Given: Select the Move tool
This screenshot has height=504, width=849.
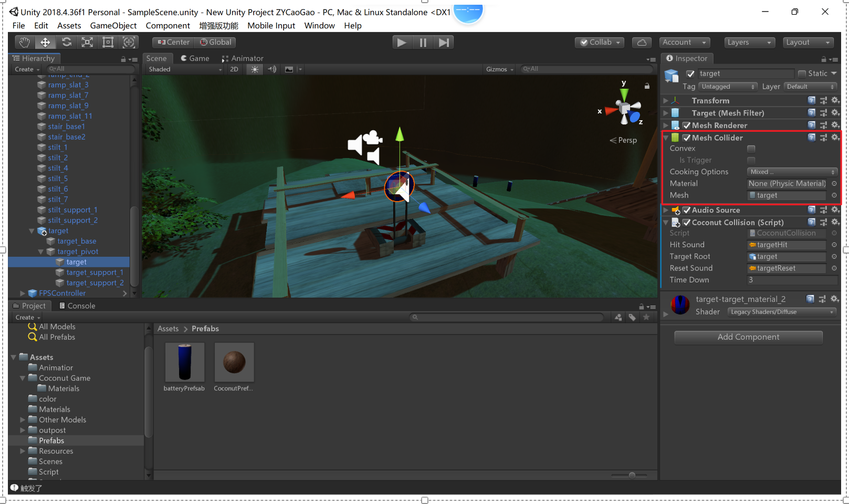Looking at the screenshot, I should tap(45, 43).
